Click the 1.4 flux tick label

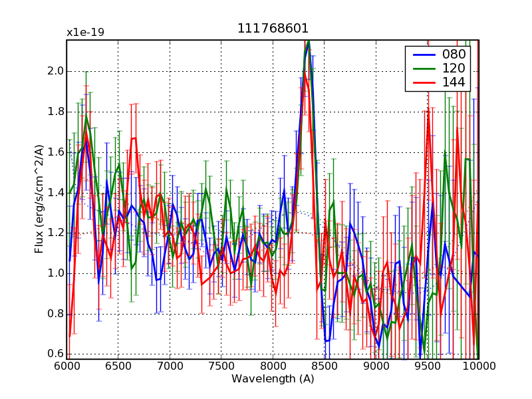coord(55,193)
